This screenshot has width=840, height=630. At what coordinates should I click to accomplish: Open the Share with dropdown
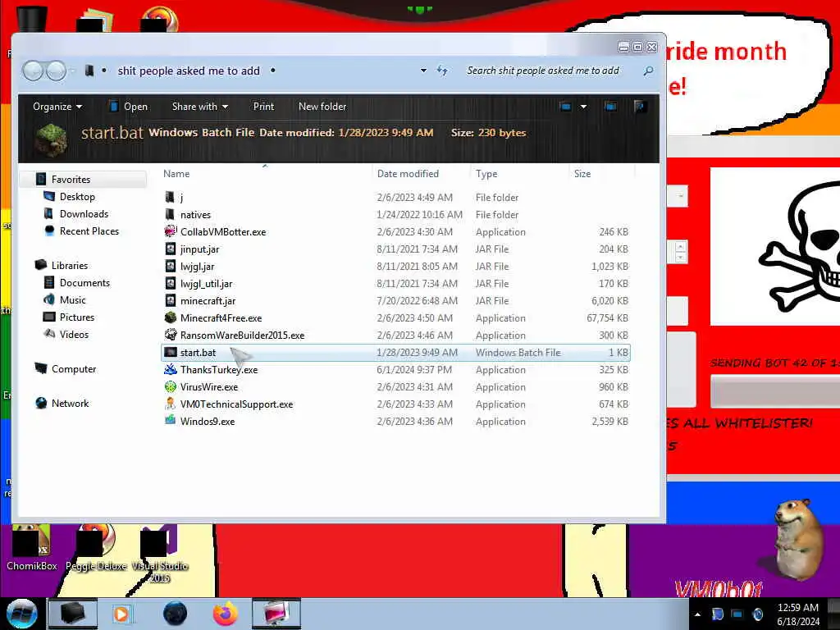[x=200, y=107]
